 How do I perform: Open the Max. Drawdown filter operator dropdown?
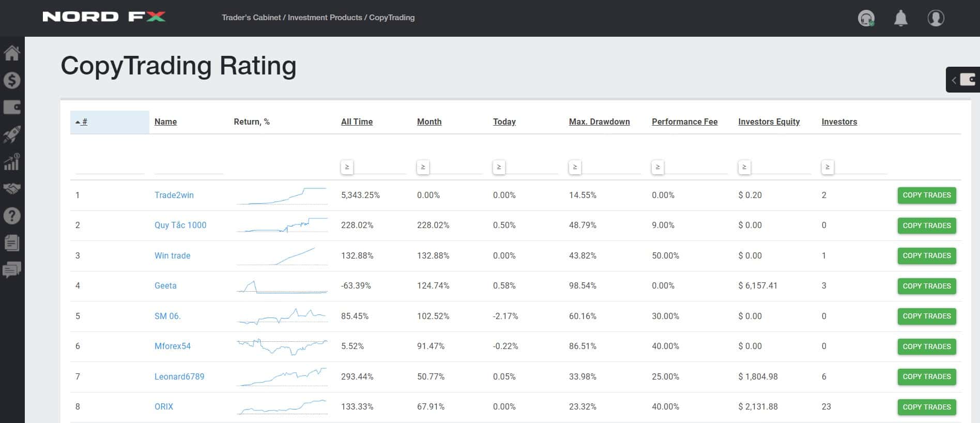coord(575,167)
